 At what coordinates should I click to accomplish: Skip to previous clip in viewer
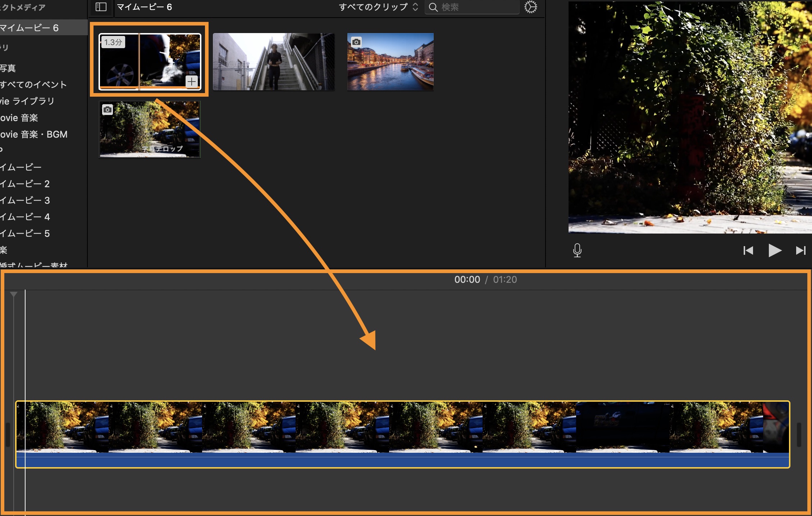point(748,250)
